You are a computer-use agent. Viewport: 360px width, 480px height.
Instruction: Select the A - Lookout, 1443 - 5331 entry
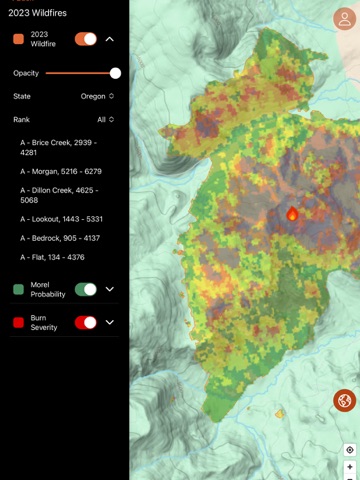point(61,219)
